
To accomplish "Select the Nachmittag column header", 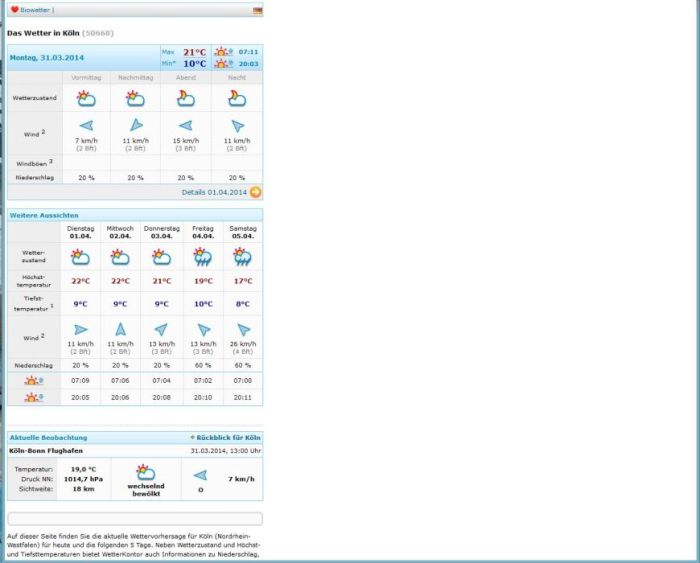I will 135,78.
